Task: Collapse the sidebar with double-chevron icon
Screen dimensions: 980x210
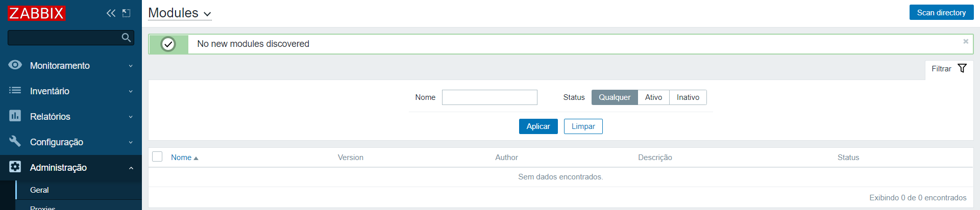Action: point(111,13)
